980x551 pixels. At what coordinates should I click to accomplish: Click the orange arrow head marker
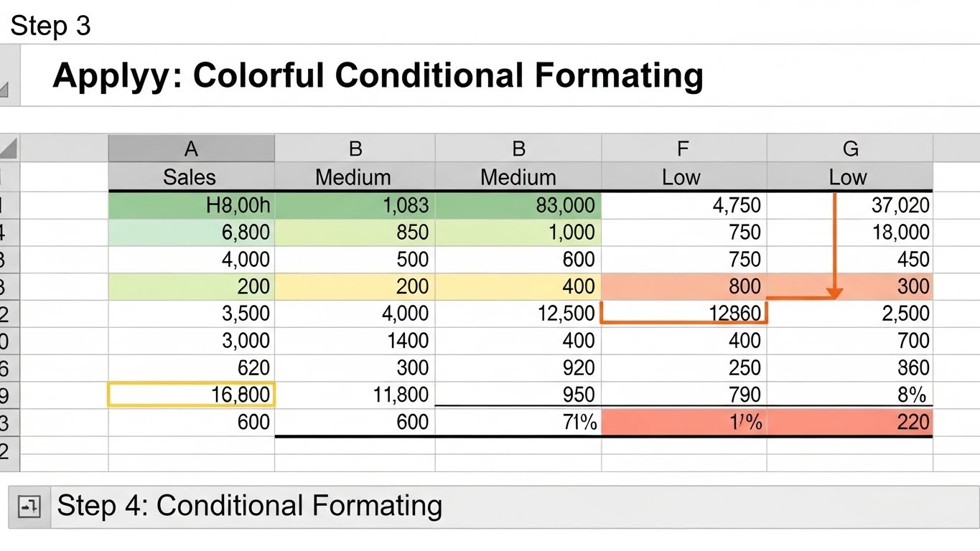(834, 292)
